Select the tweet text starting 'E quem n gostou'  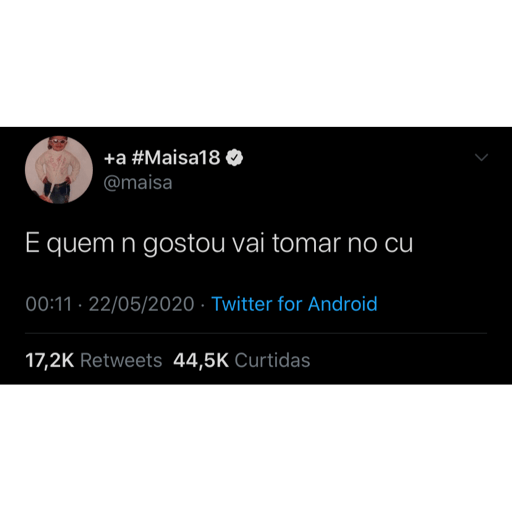coord(219,244)
